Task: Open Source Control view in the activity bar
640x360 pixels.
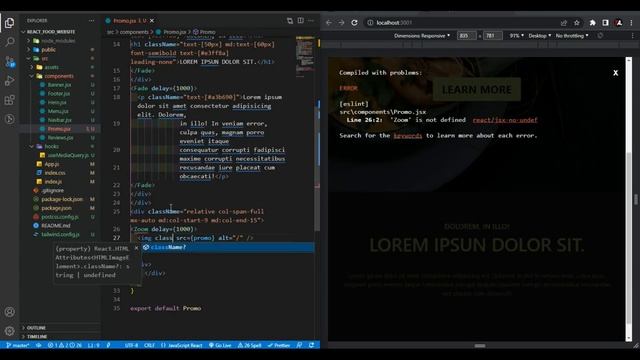Action: point(9,62)
